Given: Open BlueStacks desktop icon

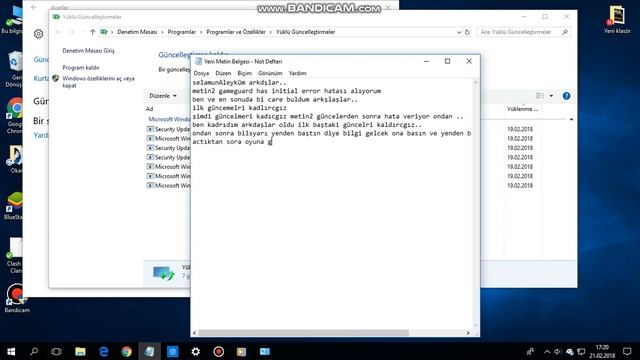Looking at the screenshot, I should coord(14,206).
